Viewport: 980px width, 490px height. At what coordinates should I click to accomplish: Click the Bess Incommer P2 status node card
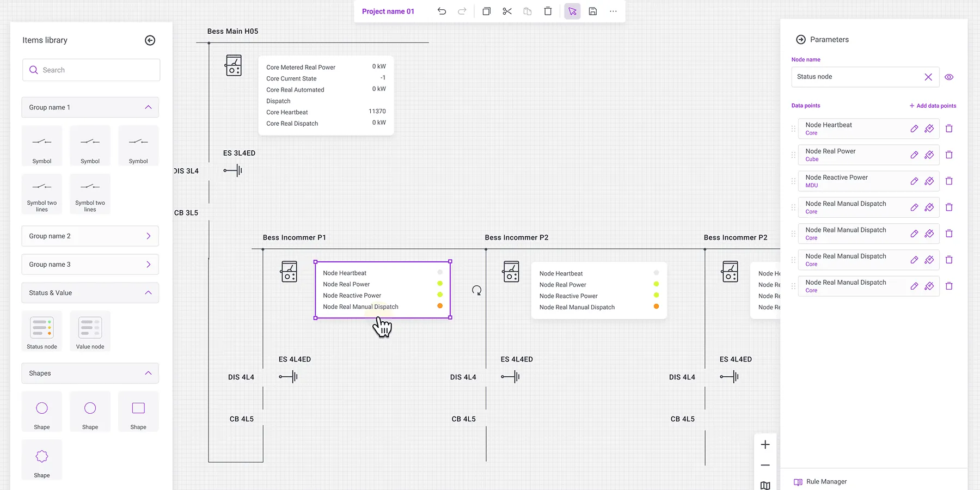click(x=599, y=290)
